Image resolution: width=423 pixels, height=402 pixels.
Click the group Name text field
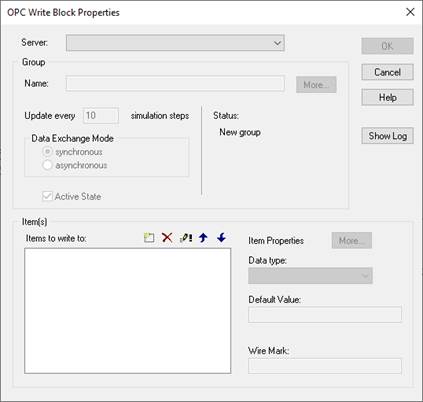point(175,83)
